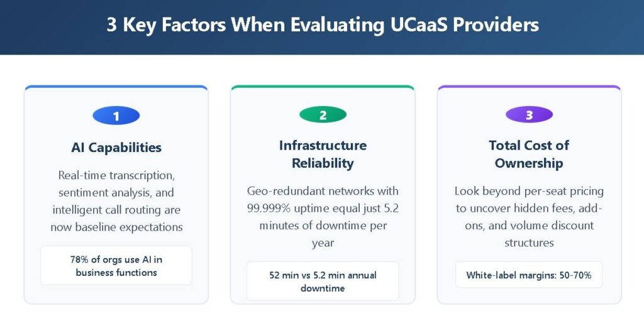Image resolution: width=644 pixels, height=326 pixels.
Task: Click the AI Capabilities heading
Action: pyautogui.click(x=116, y=148)
